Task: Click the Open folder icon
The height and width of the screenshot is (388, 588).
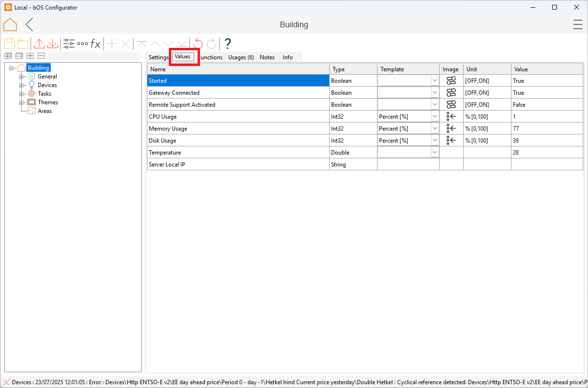Action: 23,44
